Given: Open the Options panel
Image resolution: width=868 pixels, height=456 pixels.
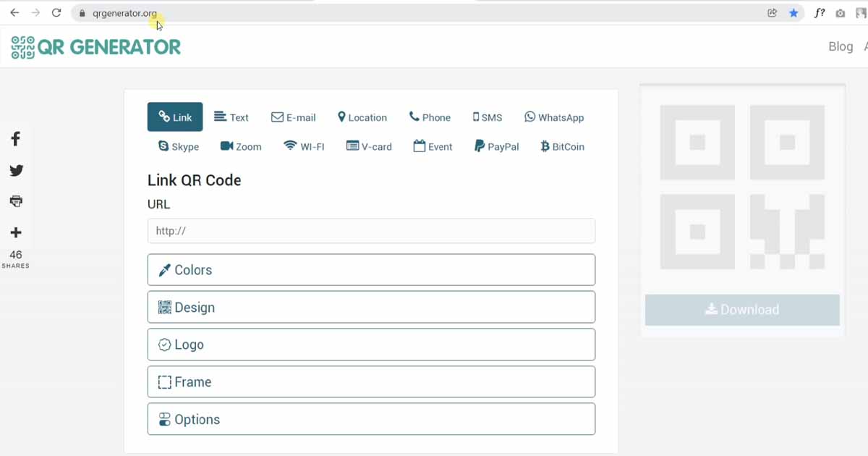Looking at the screenshot, I should [371, 419].
